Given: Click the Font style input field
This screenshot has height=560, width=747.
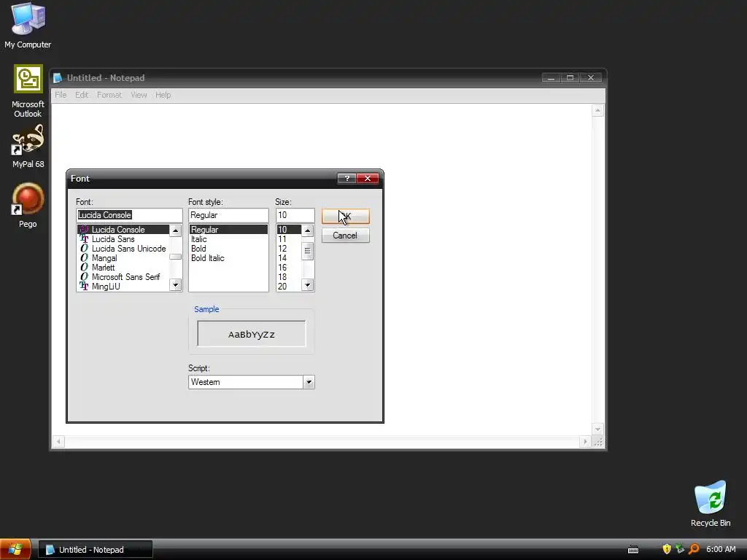Looking at the screenshot, I should click(228, 215).
